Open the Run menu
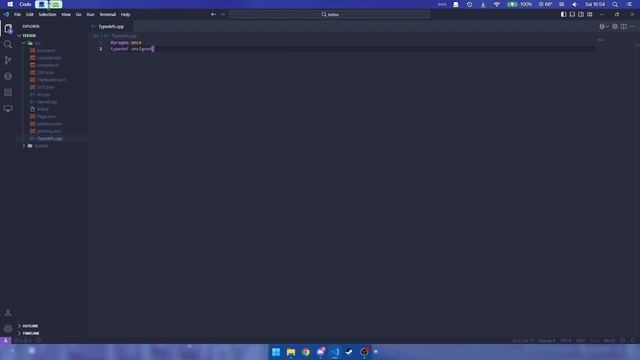The image size is (640, 360). 90,14
